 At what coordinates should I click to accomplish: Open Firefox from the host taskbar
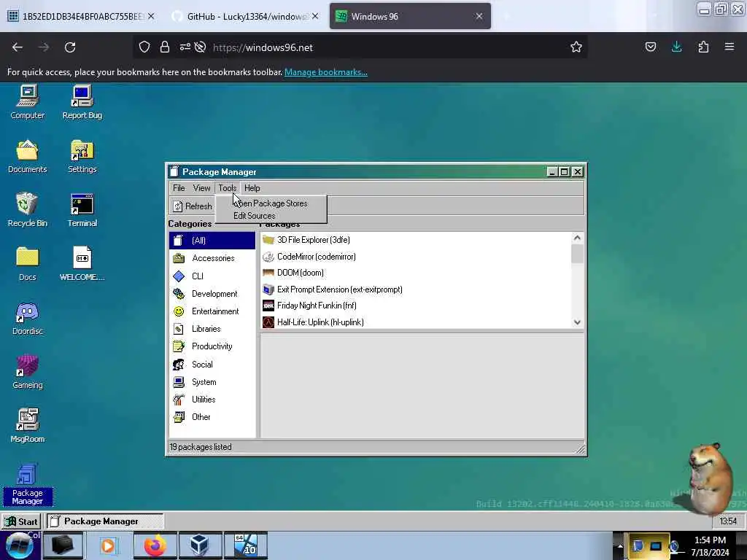[155, 545]
